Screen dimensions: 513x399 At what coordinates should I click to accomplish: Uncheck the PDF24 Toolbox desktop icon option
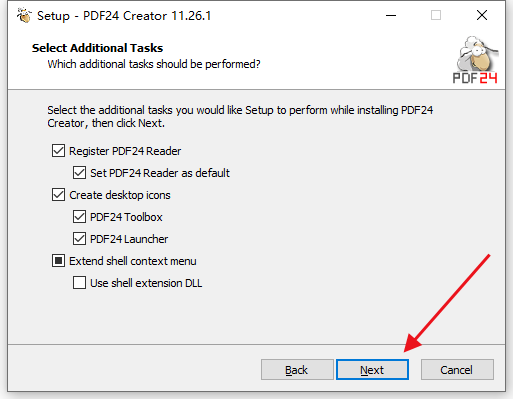(79, 217)
